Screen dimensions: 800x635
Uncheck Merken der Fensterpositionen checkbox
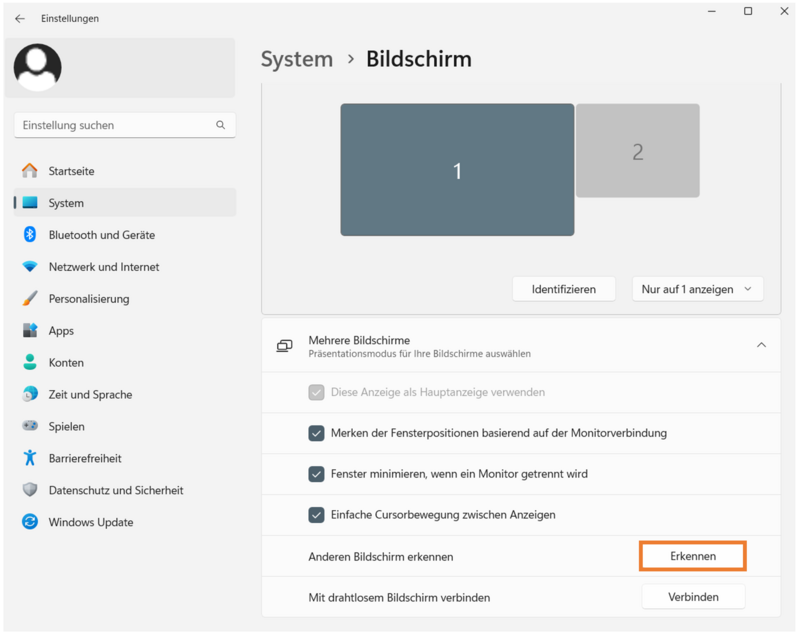[x=316, y=433]
